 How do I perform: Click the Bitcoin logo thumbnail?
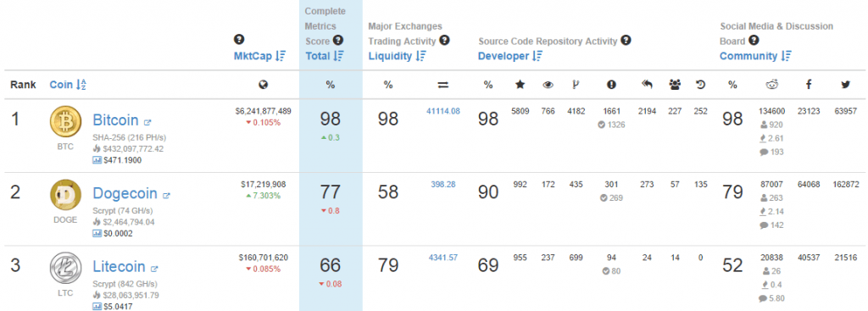pyautogui.click(x=65, y=122)
